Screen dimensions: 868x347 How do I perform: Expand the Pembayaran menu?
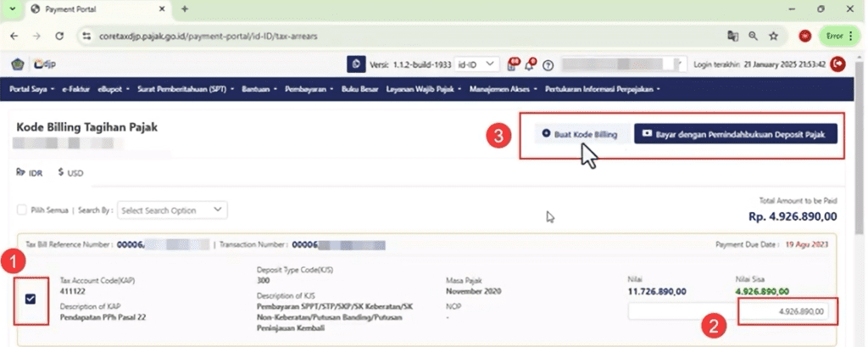pyautogui.click(x=309, y=88)
